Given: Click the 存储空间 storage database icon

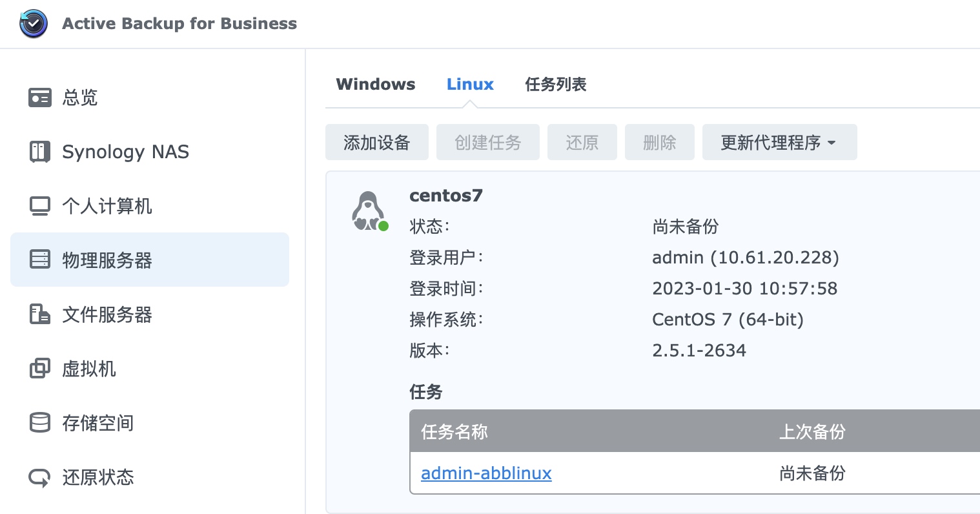Looking at the screenshot, I should click(x=40, y=423).
